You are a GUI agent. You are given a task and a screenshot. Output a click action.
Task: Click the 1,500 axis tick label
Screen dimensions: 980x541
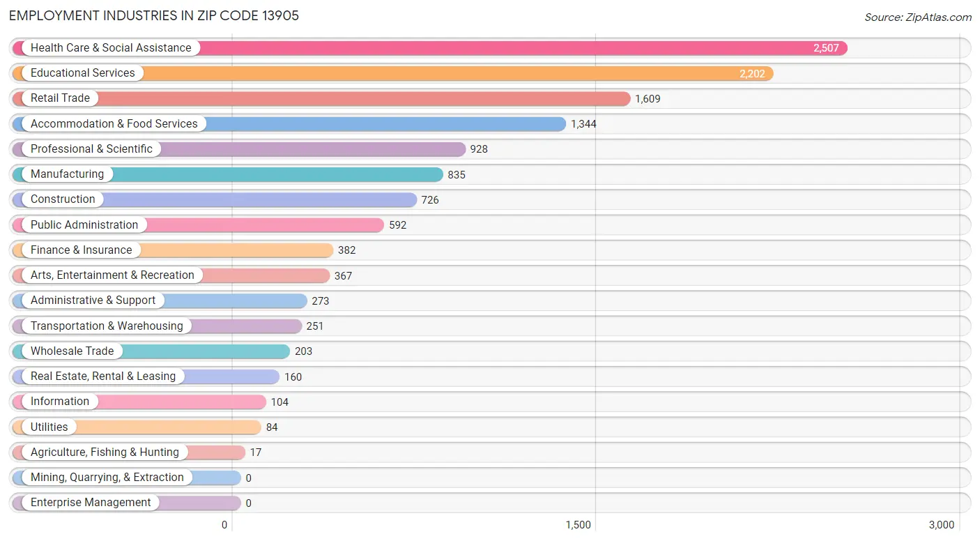click(578, 525)
